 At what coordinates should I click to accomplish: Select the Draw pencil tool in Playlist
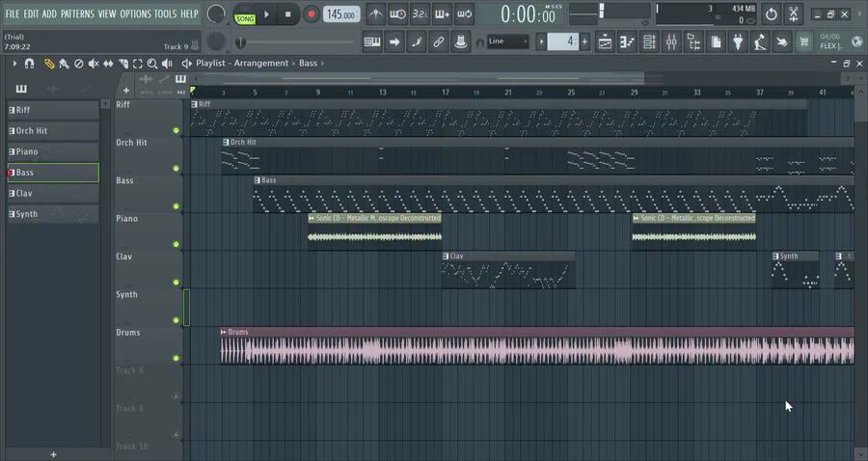click(x=49, y=64)
